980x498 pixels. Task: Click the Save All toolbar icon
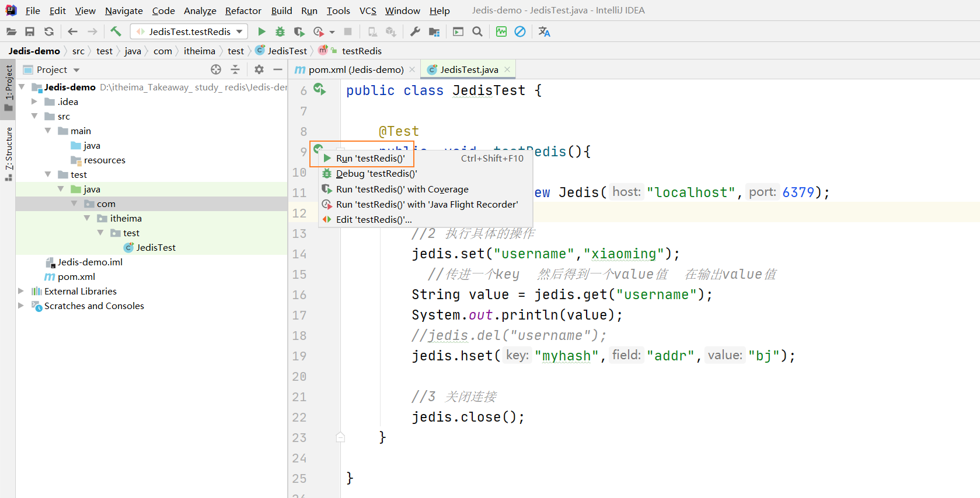click(30, 31)
